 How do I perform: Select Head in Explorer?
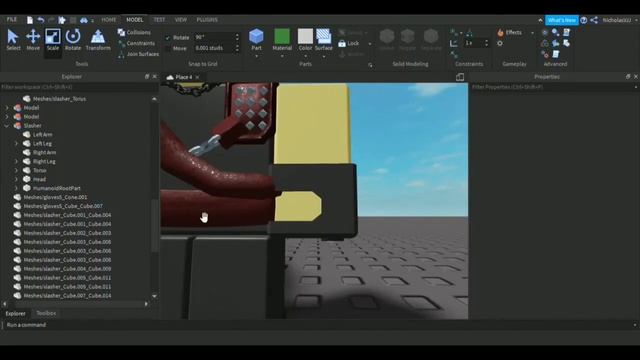(39, 179)
